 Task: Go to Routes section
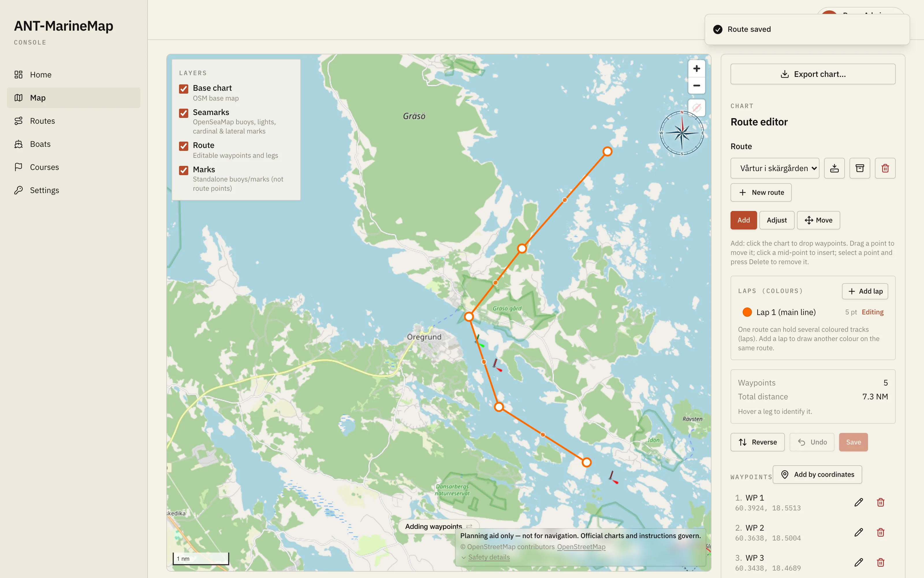coord(73,121)
